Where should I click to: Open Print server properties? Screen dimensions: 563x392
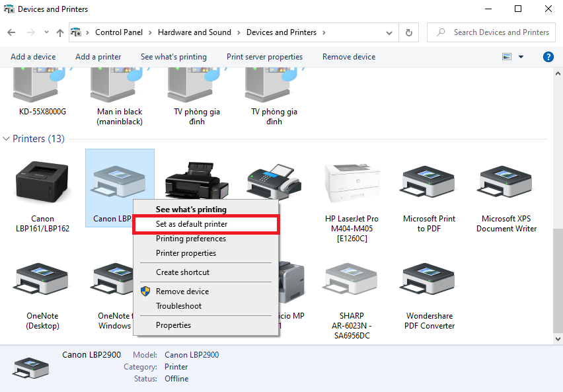pos(264,57)
